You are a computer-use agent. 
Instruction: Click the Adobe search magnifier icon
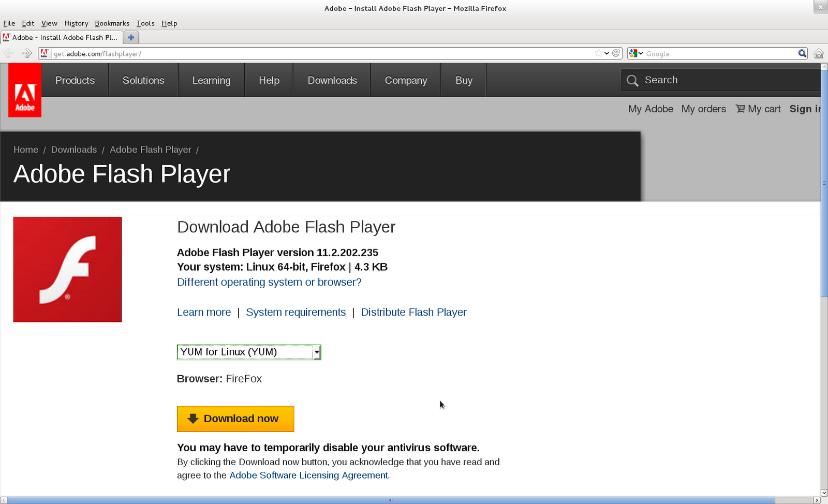click(x=632, y=80)
